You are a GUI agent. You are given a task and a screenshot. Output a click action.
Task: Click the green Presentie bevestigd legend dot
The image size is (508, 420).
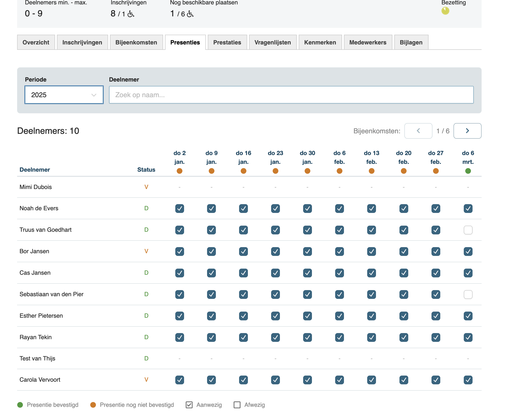(x=20, y=405)
